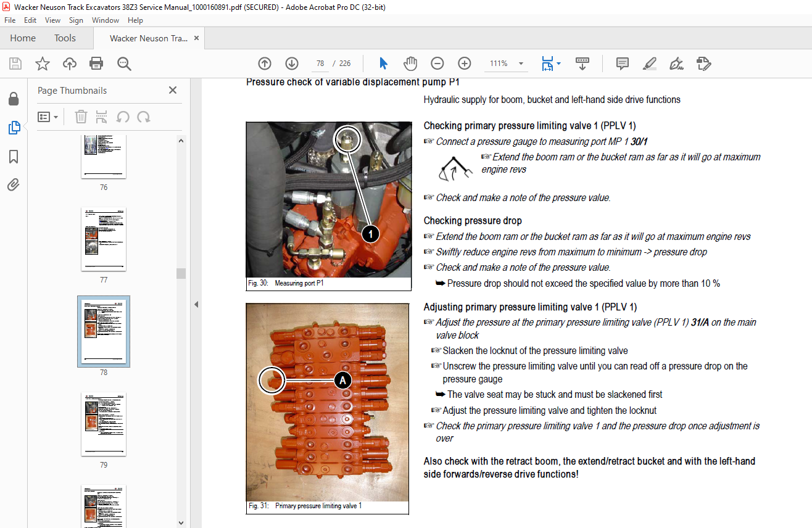Click the rotate clockwise icon
The image size is (812, 528).
coord(144,117)
